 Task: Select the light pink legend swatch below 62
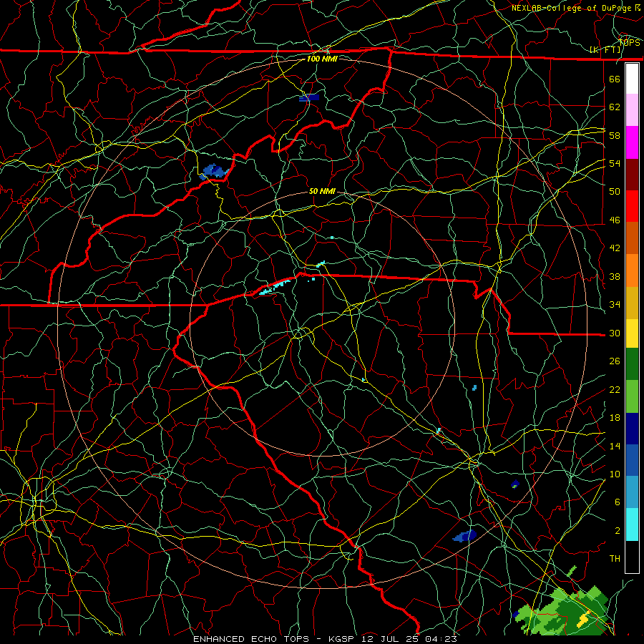click(632, 109)
